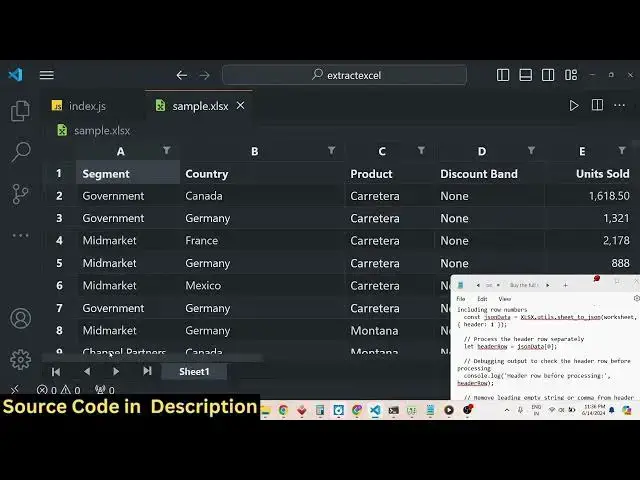Click the horizontal scrollbar under the spreadsheet
The image size is (640, 480).
pos(152,358)
